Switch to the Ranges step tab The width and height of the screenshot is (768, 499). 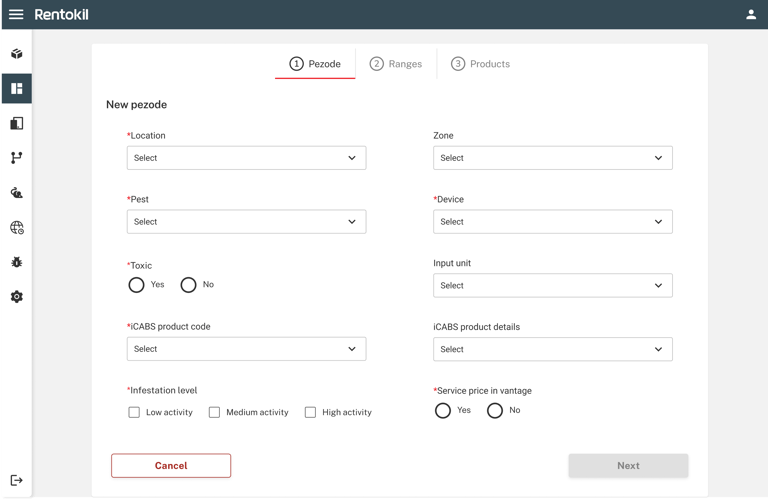(396, 64)
